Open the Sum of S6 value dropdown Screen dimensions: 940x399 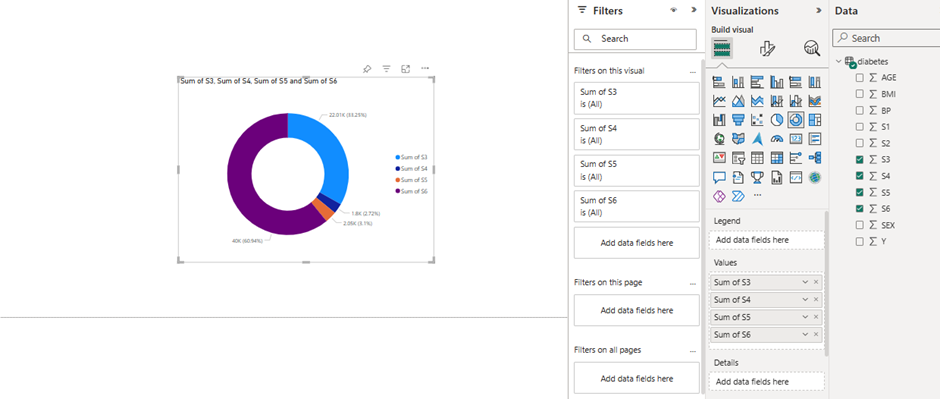(805, 334)
